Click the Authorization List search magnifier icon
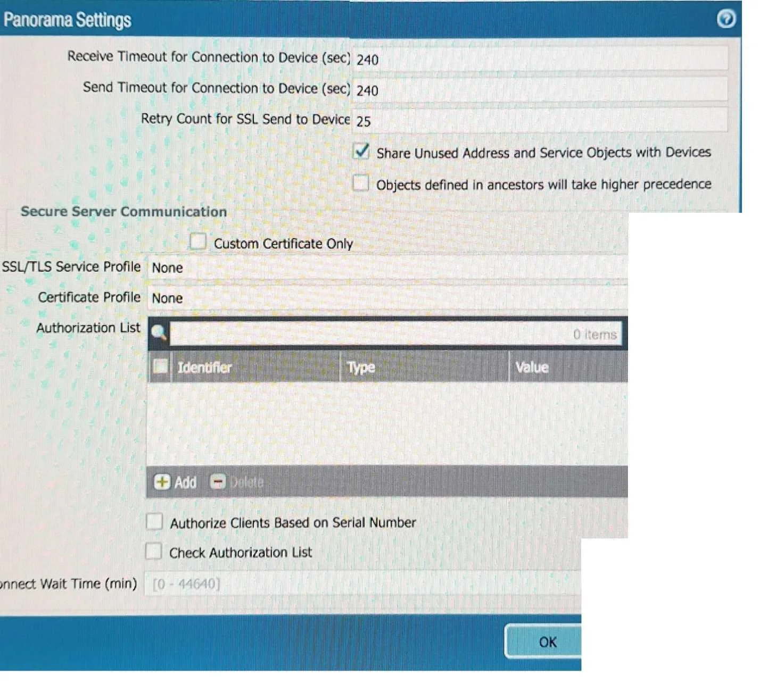The image size is (760, 700). point(159,333)
